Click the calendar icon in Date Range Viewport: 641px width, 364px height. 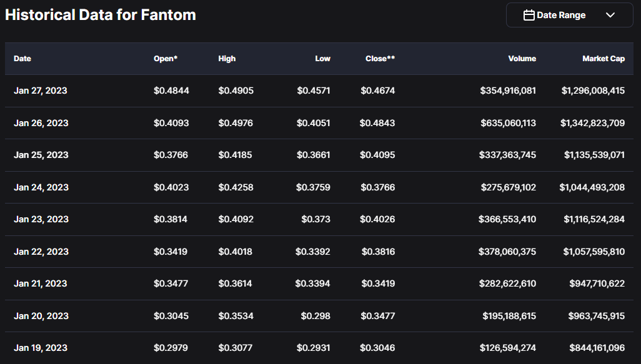pyautogui.click(x=529, y=15)
